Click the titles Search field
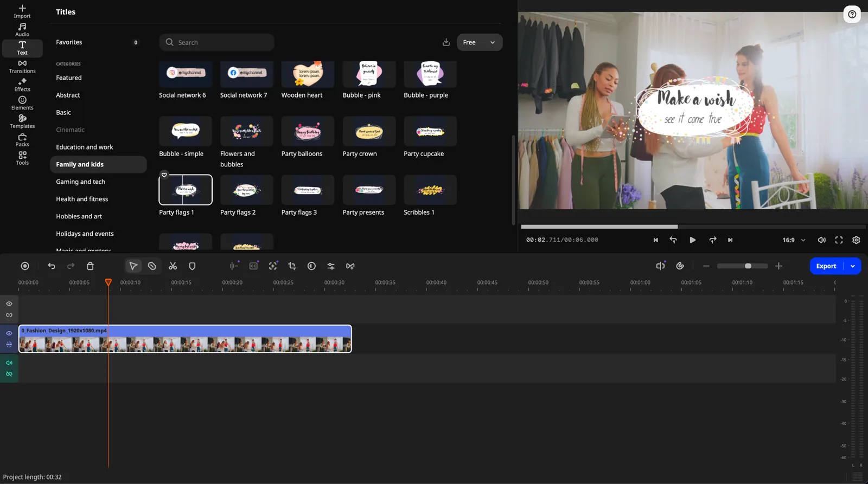 [216, 42]
